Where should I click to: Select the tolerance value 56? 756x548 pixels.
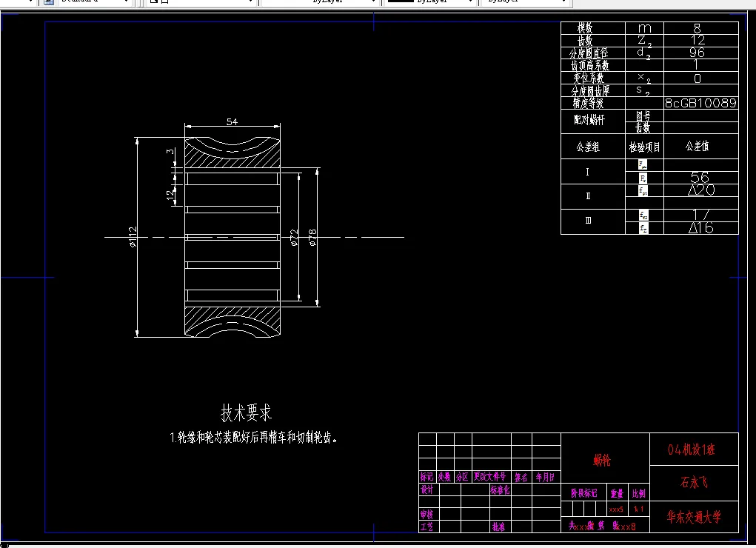tap(700, 178)
